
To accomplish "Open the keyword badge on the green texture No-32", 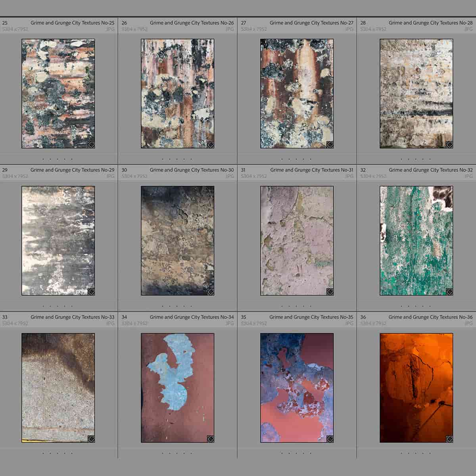I will (449, 291).
